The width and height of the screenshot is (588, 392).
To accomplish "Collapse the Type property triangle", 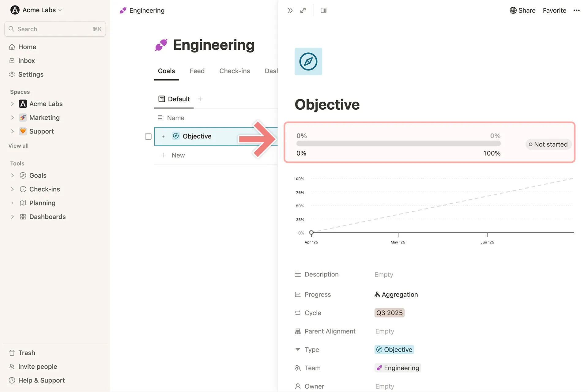I will [x=298, y=349].
